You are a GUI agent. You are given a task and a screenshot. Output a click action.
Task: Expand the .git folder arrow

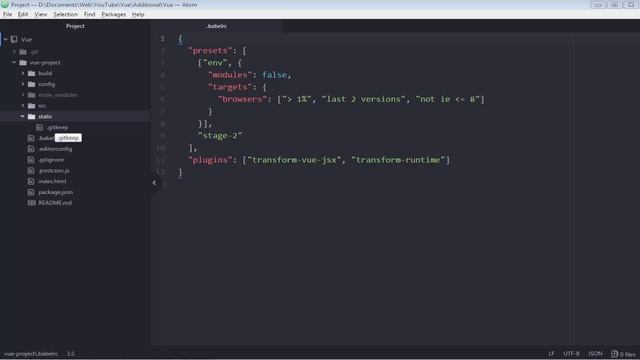(14, 52)
